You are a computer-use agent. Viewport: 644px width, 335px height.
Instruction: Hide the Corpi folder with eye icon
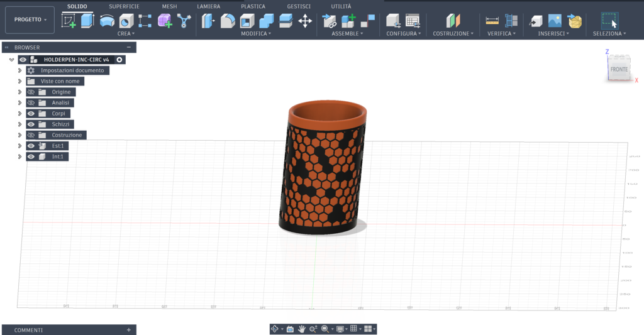pyautogui.click(x=31, y=113)
